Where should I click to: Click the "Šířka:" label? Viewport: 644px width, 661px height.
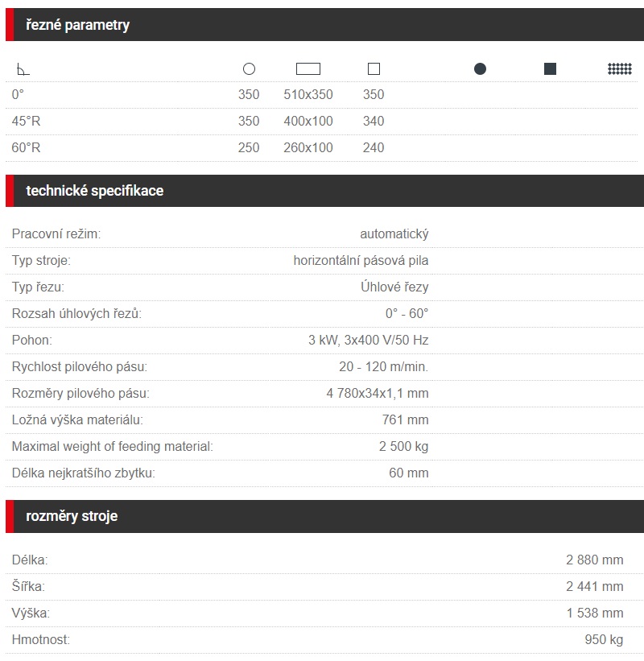[x=28, y=586]
